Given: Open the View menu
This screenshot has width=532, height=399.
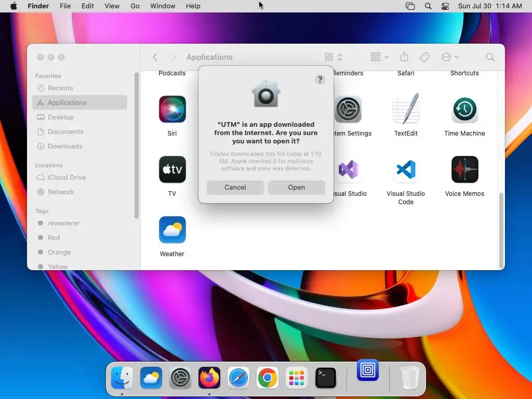Looking at the screenshot, I should click(x=112, y=6).
